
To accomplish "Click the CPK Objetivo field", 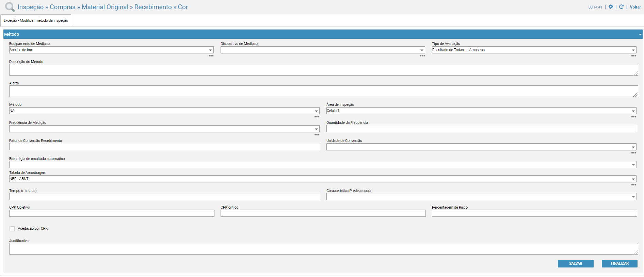I will pos(112,213).
